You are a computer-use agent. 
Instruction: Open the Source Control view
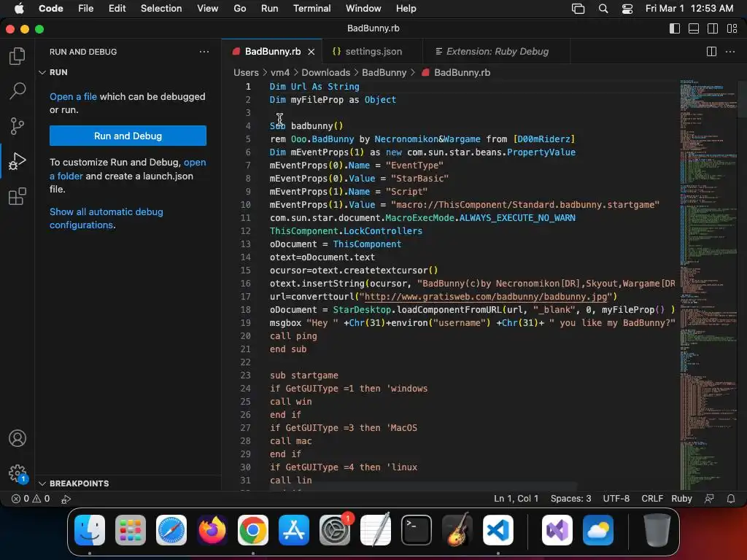[x=18, y=126]
